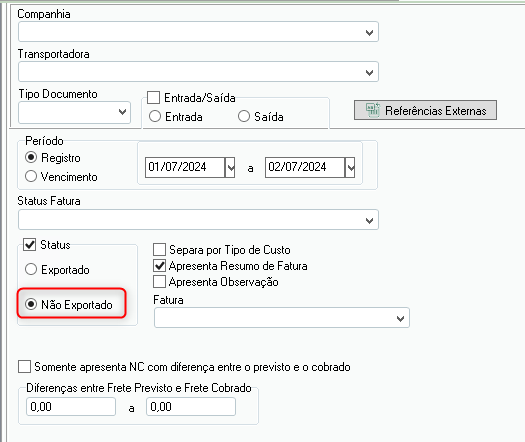Open the end date 02/07/2024 picker arrow
The height and width of the screenshot is (442, 525).
(x=350, y=167)
